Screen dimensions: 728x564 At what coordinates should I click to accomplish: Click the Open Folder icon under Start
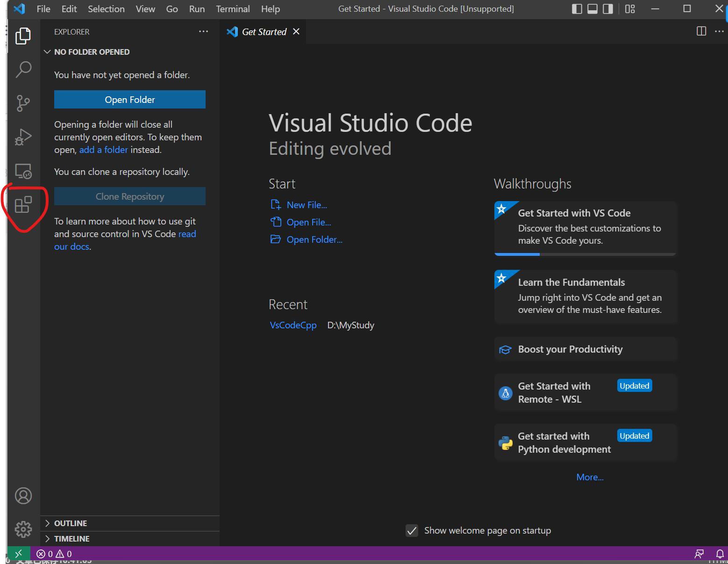pos(276,239)
